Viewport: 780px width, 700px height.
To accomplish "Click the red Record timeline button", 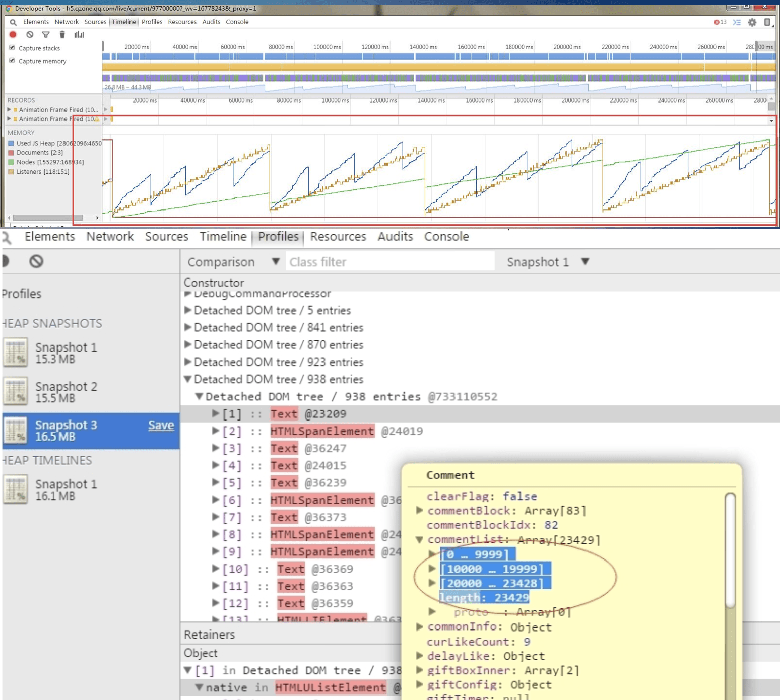I will (13, 35).
